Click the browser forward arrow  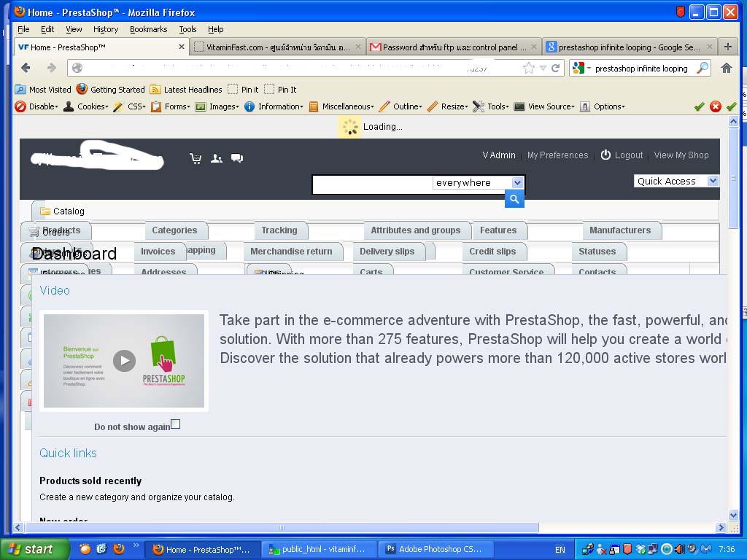[52, 68]
